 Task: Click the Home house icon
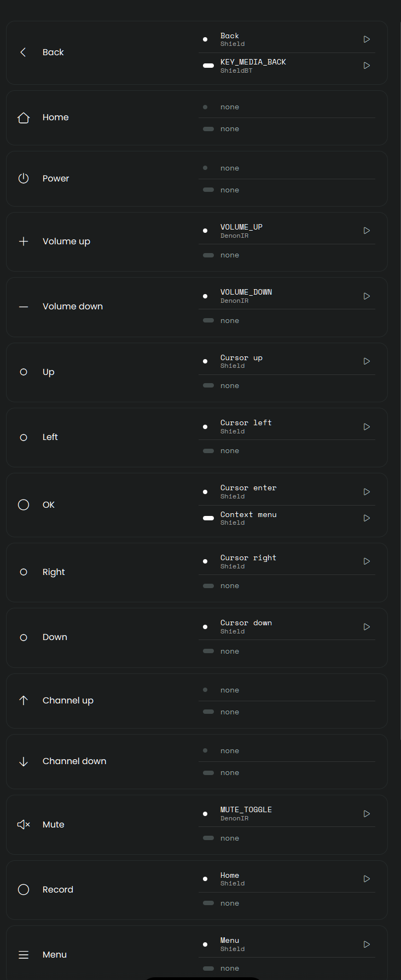24,118
